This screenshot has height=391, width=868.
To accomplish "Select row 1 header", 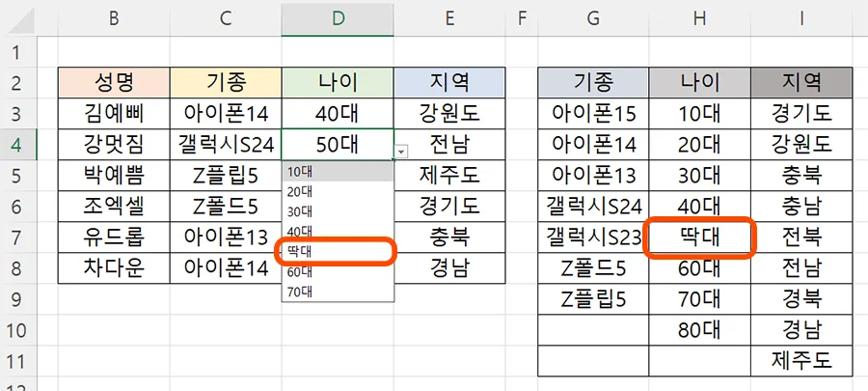I will pos(18,52).
